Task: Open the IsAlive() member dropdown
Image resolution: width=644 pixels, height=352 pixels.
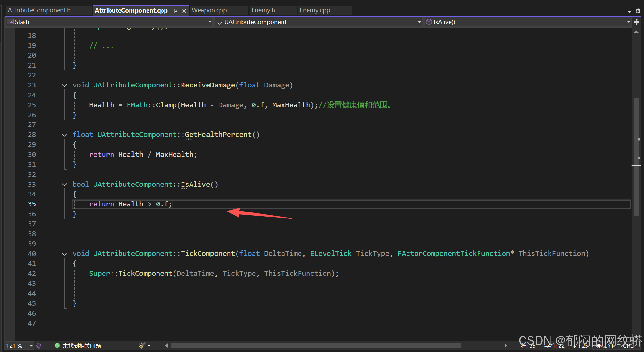Action: point(628,22)
